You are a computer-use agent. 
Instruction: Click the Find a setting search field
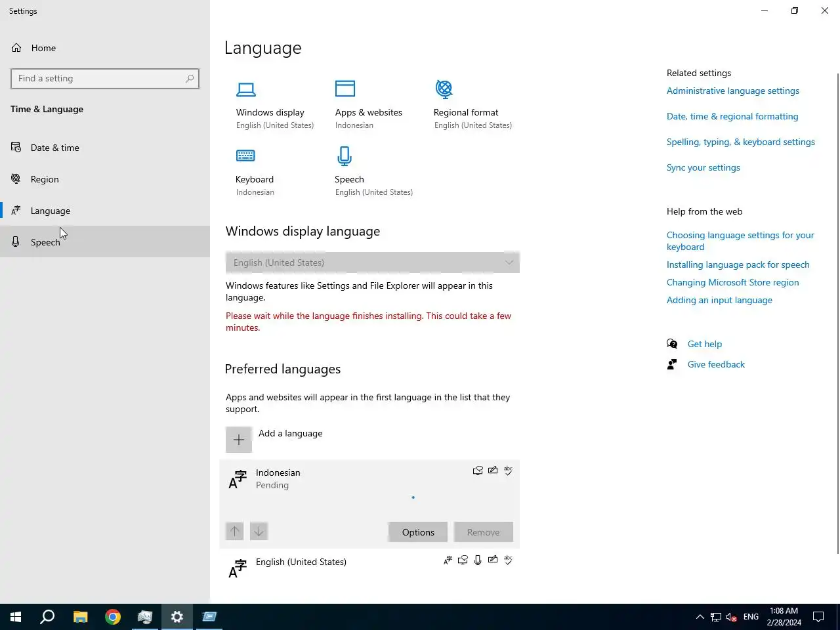click(x=105, y=79)
